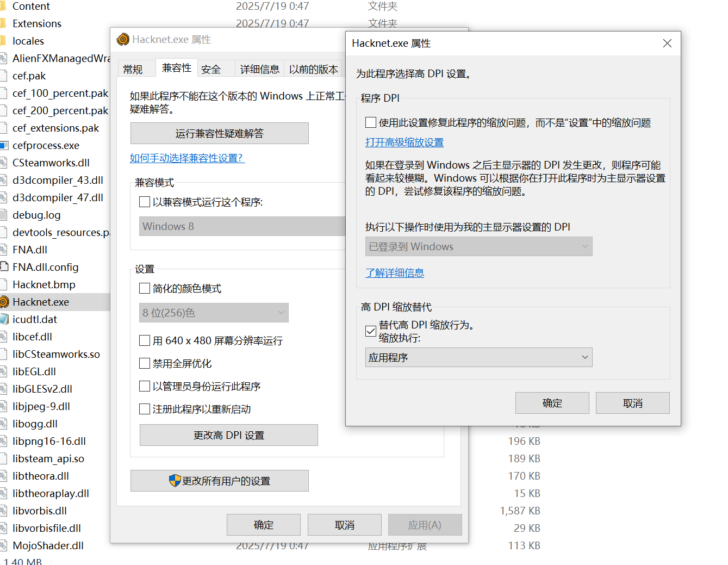Click the locales folder icon

pyautogui.click(x=3, y=41)
